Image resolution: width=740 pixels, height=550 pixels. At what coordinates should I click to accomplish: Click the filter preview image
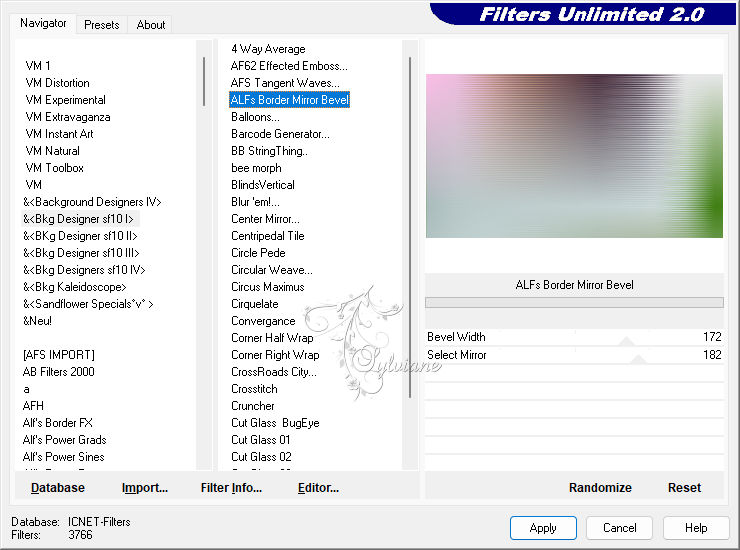click(x=574, y=156)
